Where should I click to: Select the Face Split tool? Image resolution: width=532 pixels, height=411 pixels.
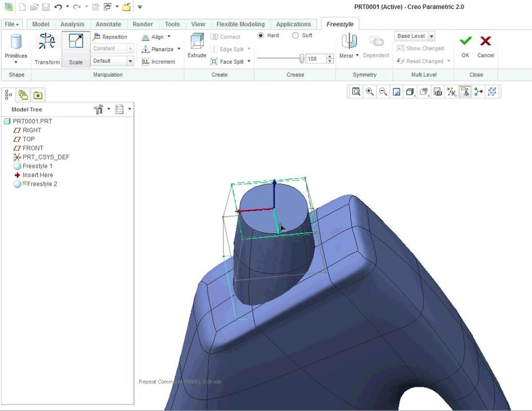[x=228, y=62]
